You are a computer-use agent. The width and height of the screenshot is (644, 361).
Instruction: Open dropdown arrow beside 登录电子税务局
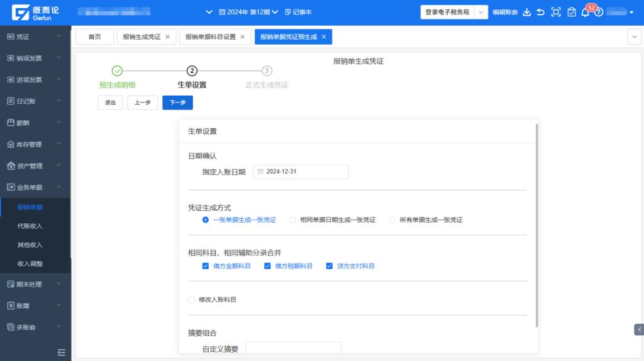coord(481,12)
